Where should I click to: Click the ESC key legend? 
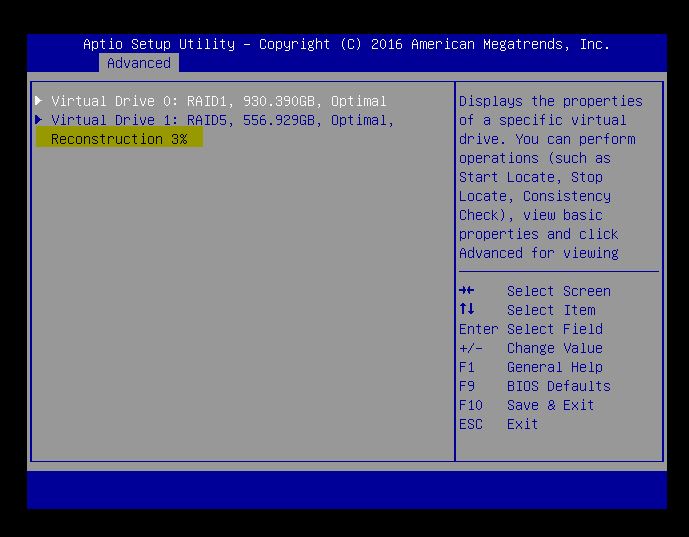click(471, 424)
